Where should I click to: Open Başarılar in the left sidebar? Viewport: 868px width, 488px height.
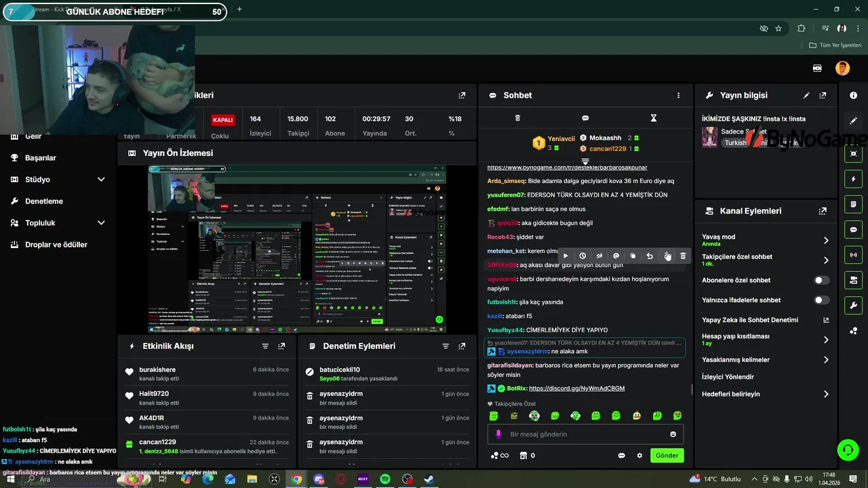coord(41,158)
